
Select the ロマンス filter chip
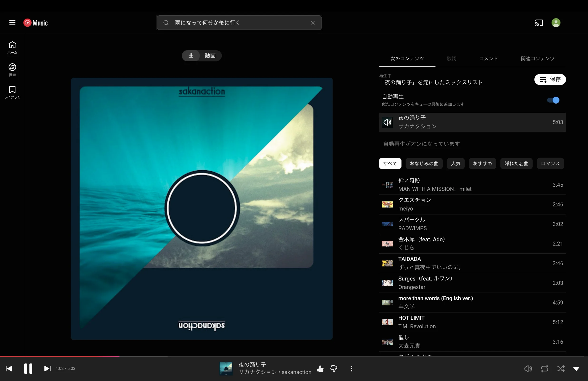click(x=550, y=164)
